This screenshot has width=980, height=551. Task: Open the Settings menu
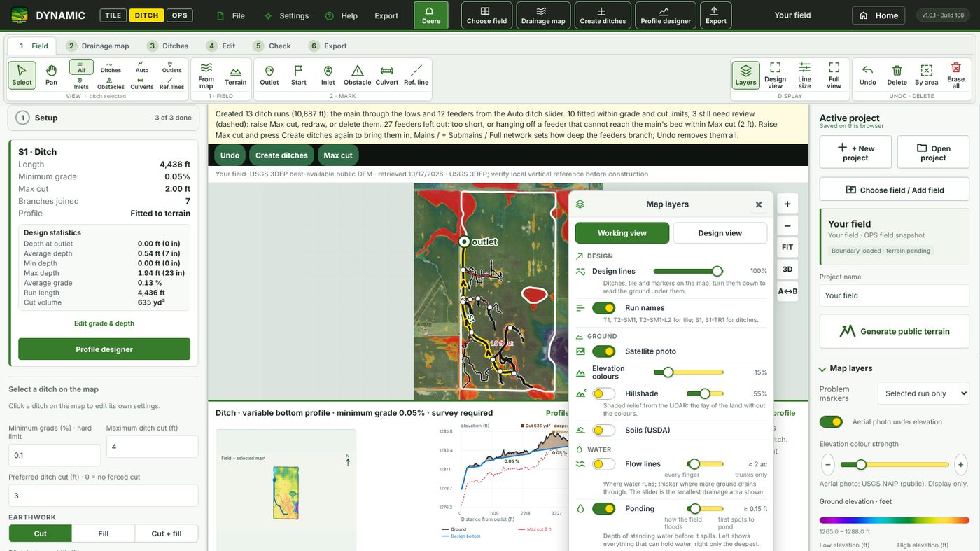(x=286, y=15)
